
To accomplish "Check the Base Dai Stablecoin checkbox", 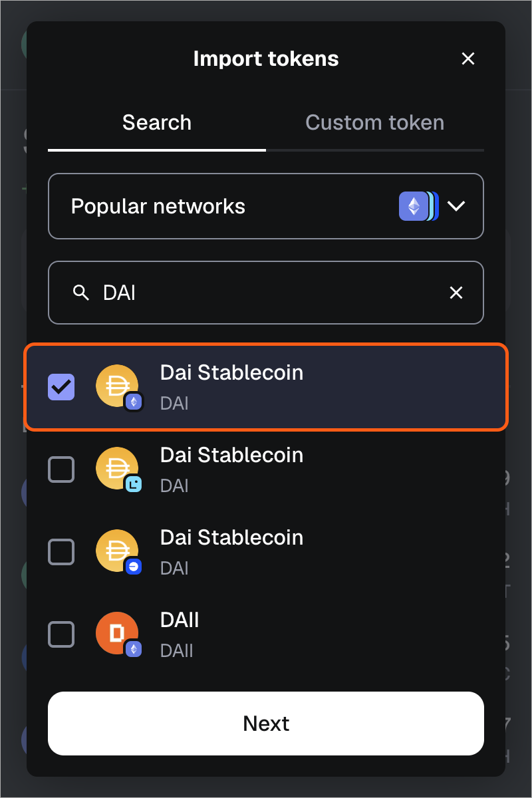I will (x=62, y=552).
